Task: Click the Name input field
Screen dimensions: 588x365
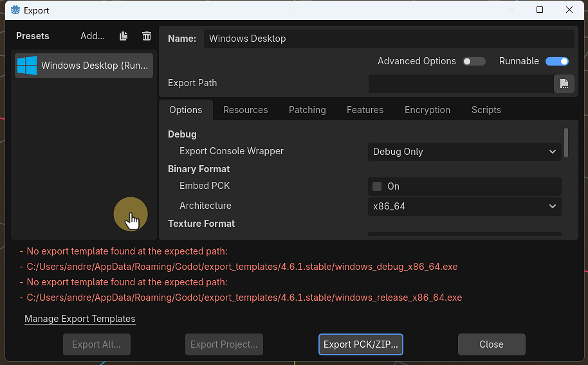Action: (389, 39)
